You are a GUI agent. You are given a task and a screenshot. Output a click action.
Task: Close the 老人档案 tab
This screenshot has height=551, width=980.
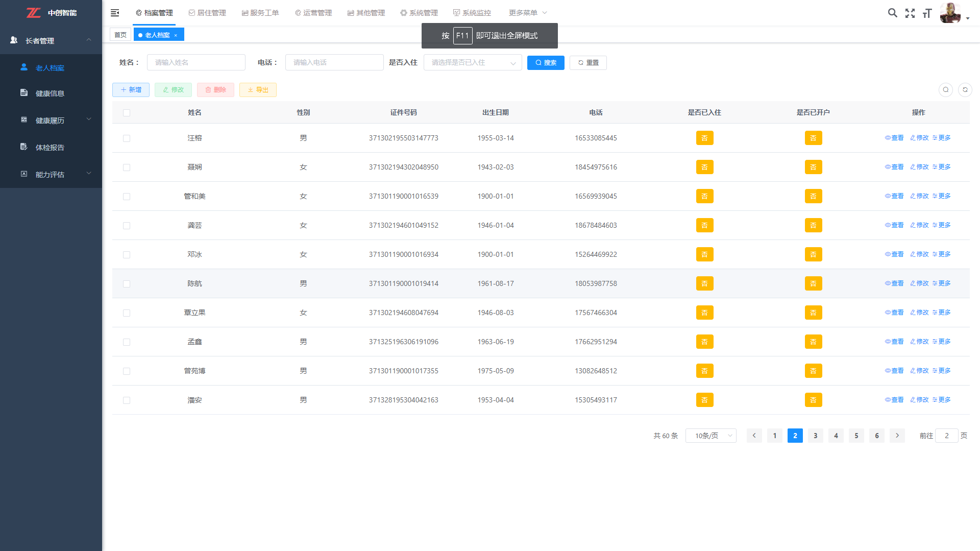click(x=176, y=35)
